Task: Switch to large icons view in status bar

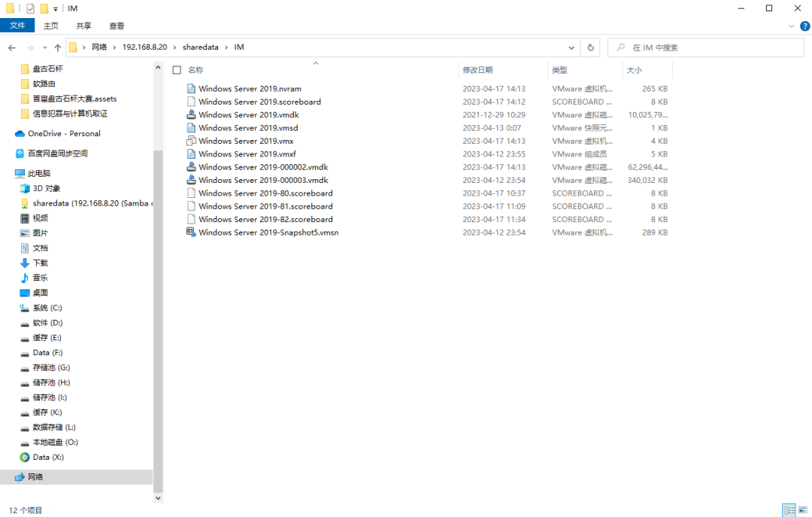Action: 803,510
